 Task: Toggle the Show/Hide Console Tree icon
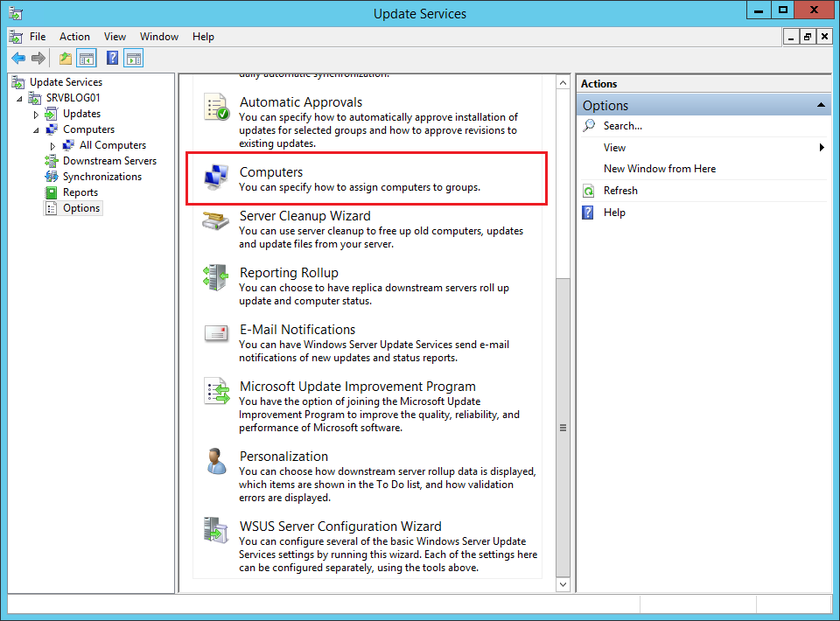[87, 58]
